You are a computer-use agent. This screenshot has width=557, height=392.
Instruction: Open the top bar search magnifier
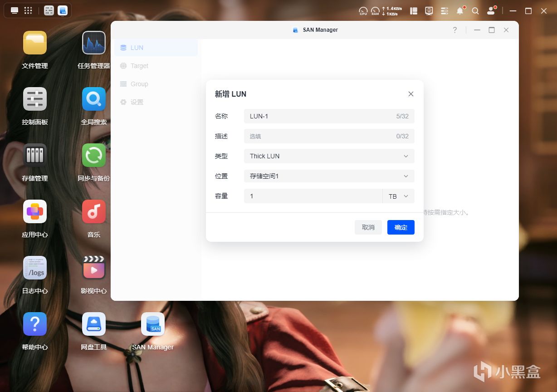475,10
